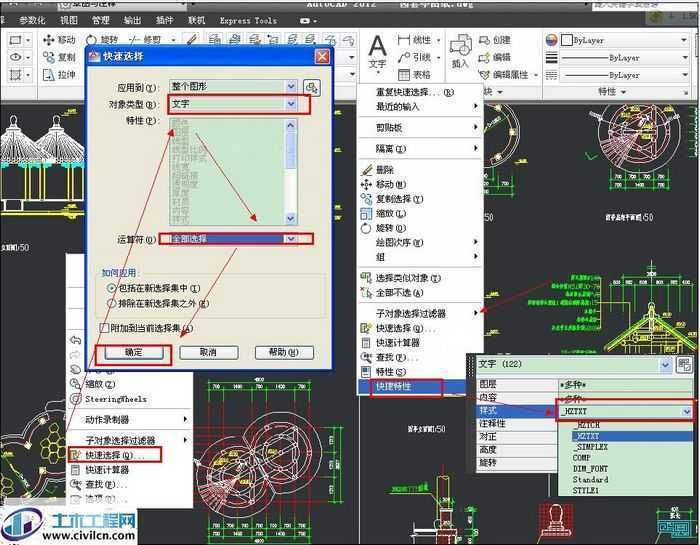
Task: Open the Object type (对象类型) dropdown
Action: (x=233, y=104)
